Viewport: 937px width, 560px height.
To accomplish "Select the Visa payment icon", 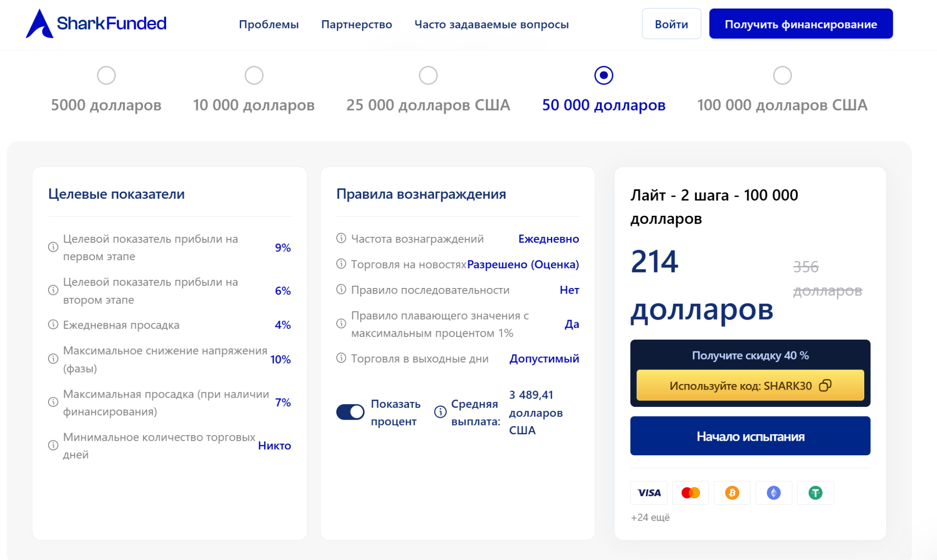I will [649, 492].
